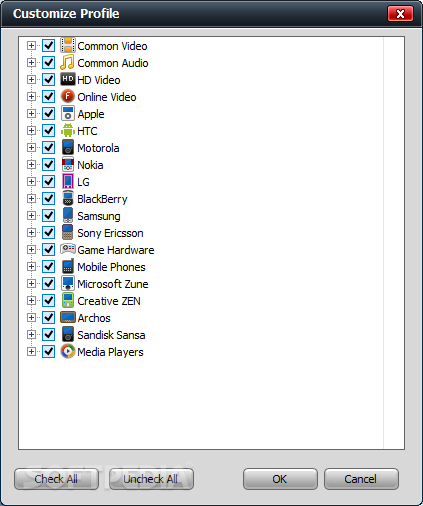Click the Mobile Phones icon
This screenshot has height=506, width=423.
[68, 266]
